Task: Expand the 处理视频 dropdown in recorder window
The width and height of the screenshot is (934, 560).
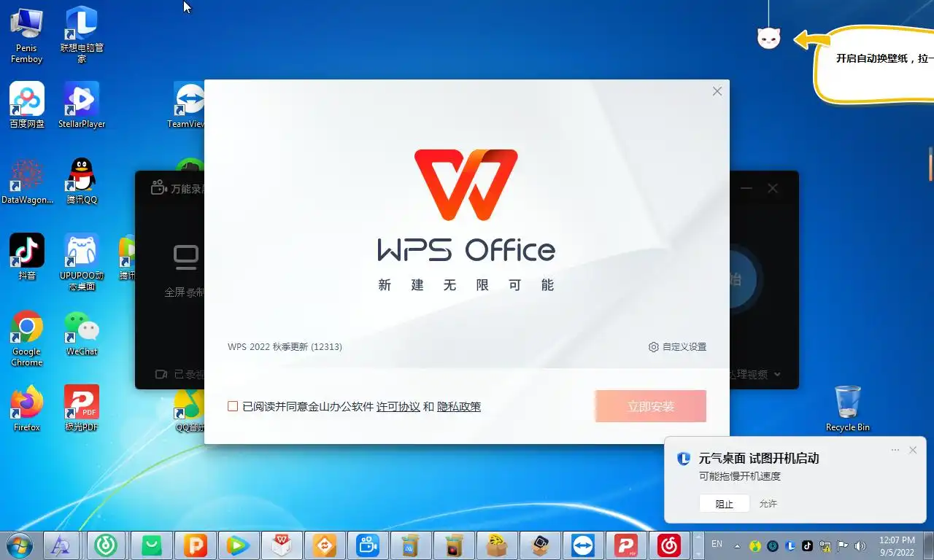Action: (x=777, y=374)
